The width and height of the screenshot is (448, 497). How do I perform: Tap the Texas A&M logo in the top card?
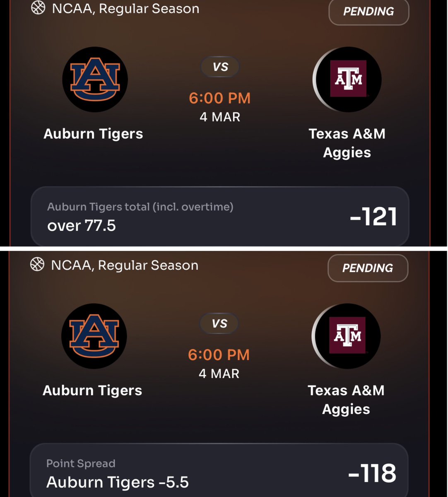(347, 80)
